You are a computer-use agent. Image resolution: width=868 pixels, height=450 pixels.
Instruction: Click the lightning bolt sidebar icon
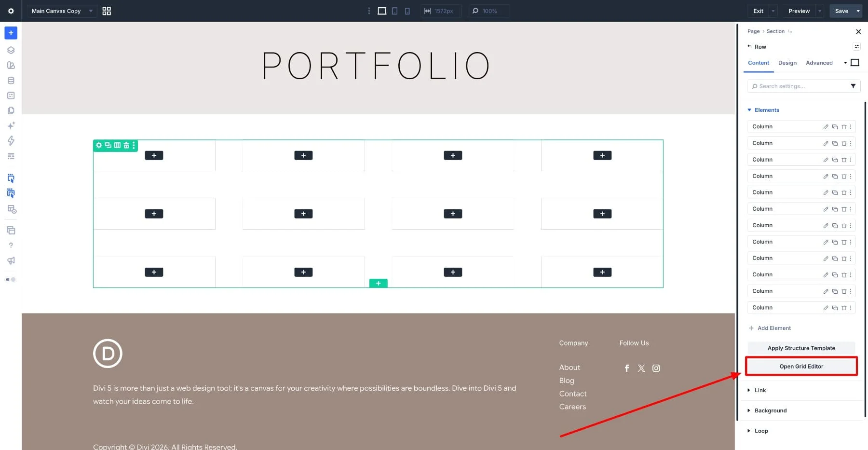tap(11, 141)
